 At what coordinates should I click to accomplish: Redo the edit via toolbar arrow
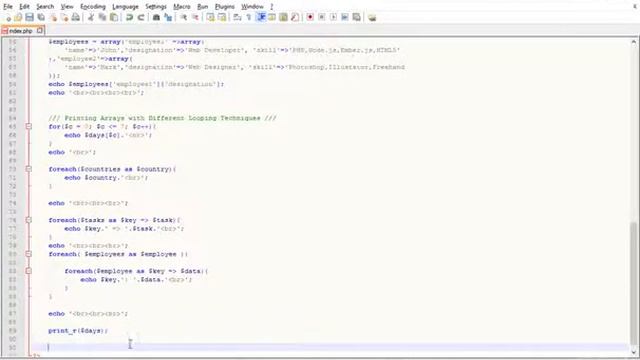coord(141,17)
